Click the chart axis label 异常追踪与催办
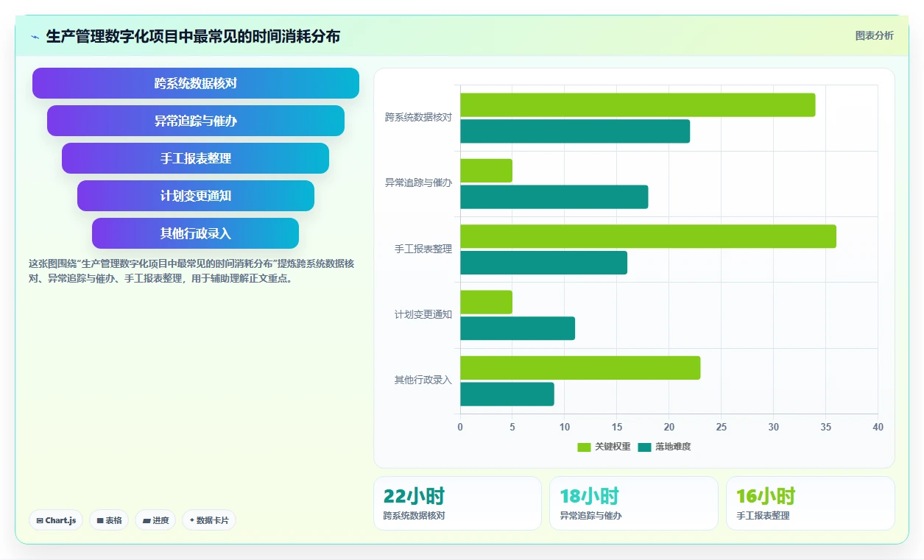 click(x=418, y=183)
